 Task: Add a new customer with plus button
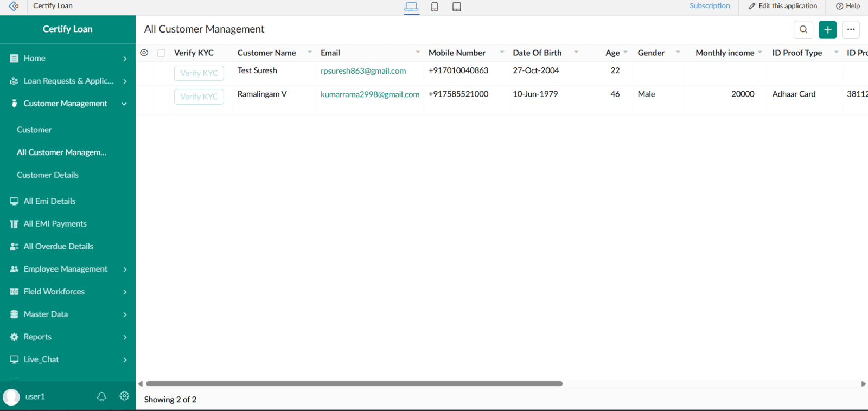pos(827,30)
